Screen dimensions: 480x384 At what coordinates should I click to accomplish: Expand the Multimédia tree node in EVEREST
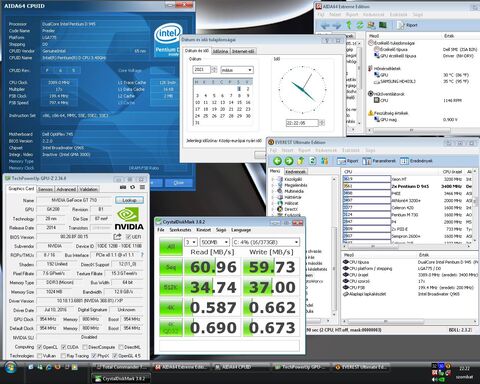point(273,191)
